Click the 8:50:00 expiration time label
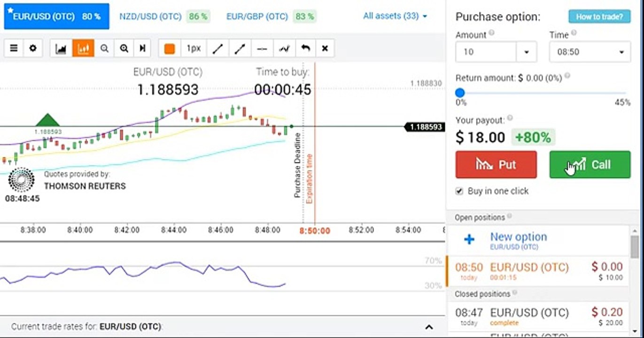 (315, 230)
